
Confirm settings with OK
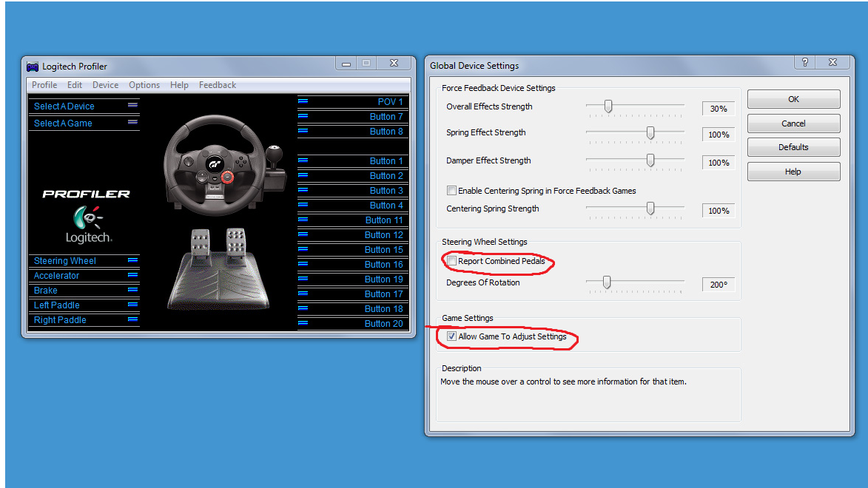point(793,99)
